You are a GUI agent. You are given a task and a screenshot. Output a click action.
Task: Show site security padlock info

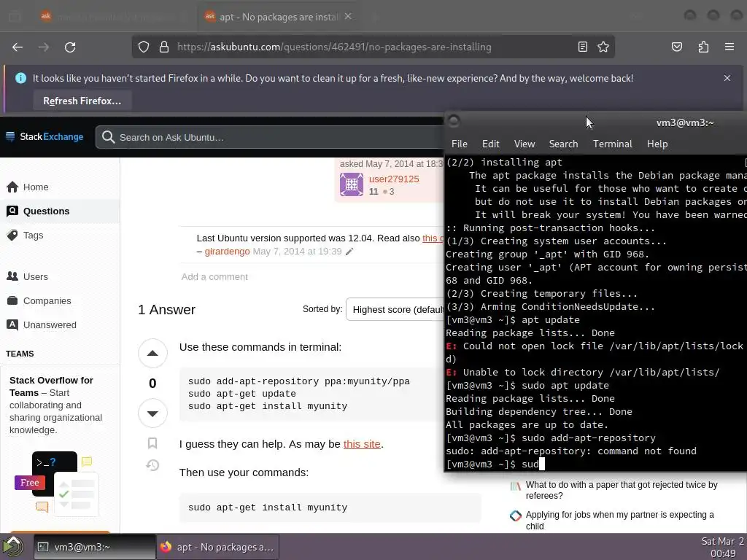(x=164, y=47)
